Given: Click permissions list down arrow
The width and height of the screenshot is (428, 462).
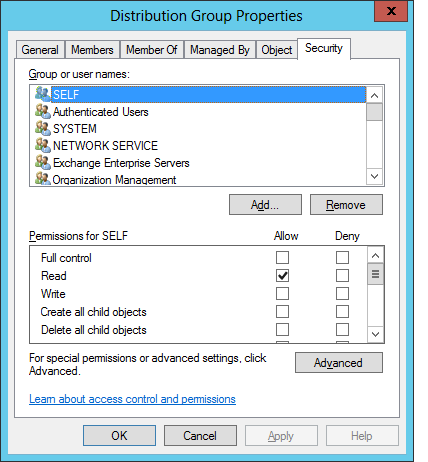Looking at the screenshot, I should (x=375, y=334).
